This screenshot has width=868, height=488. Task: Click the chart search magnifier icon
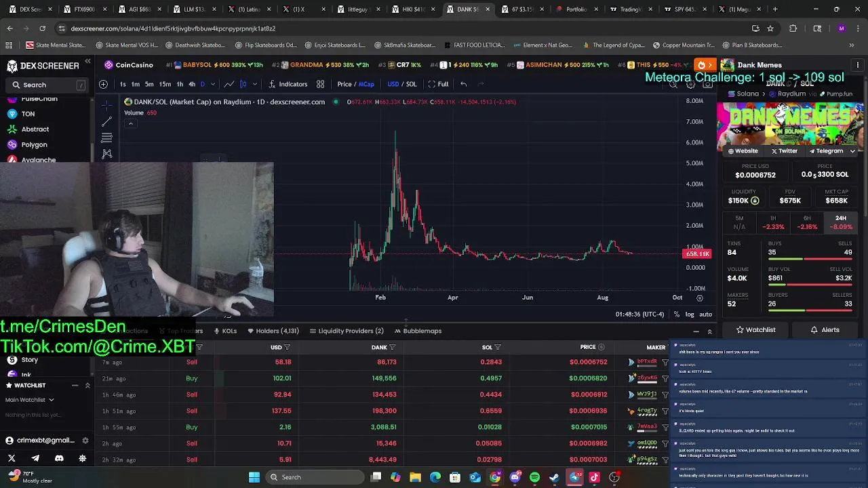[673, 85]
